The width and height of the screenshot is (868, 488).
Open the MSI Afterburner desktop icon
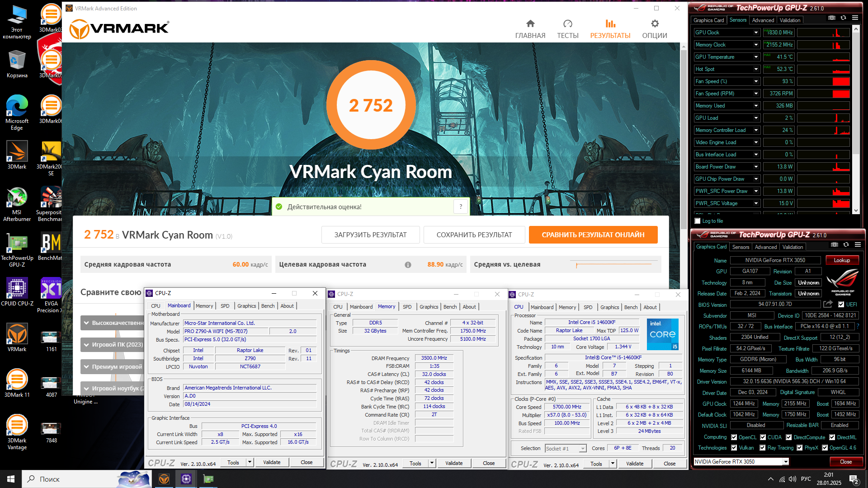(x=17, y=204)
